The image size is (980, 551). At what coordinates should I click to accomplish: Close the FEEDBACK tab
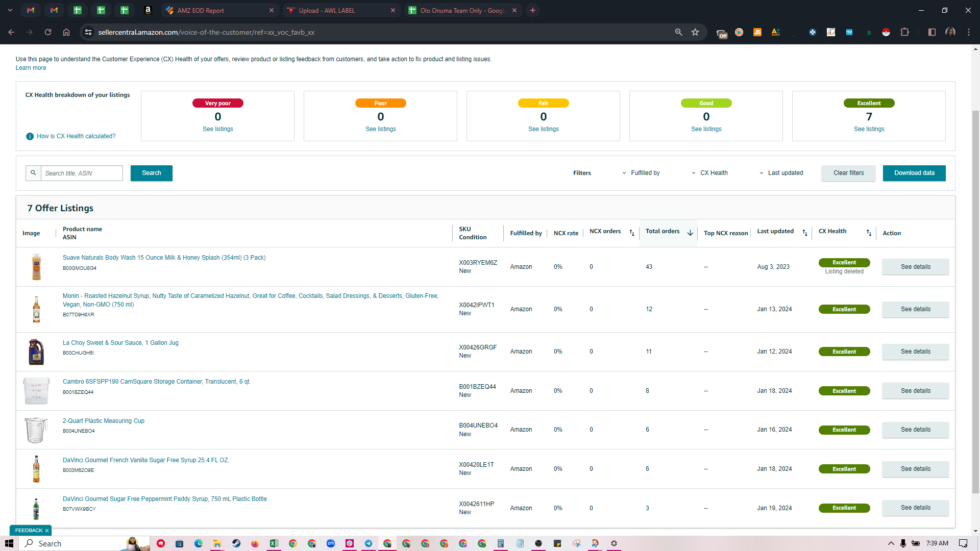(47, 531)
